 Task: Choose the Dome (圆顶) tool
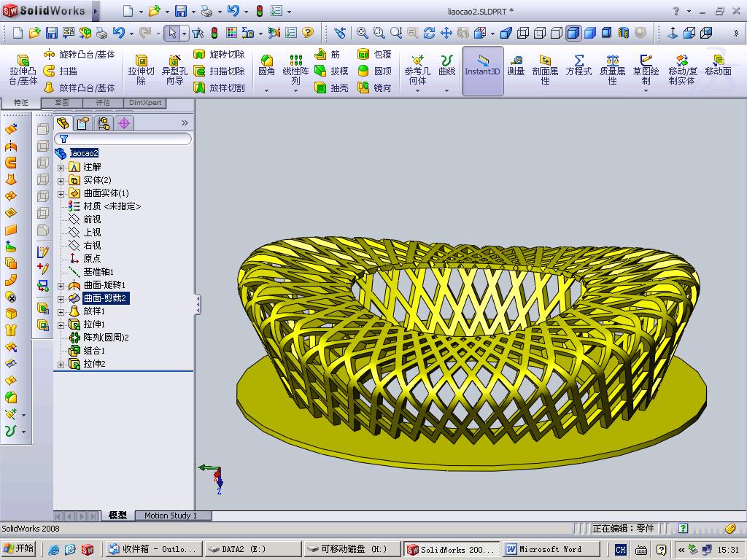coord(374,71)
